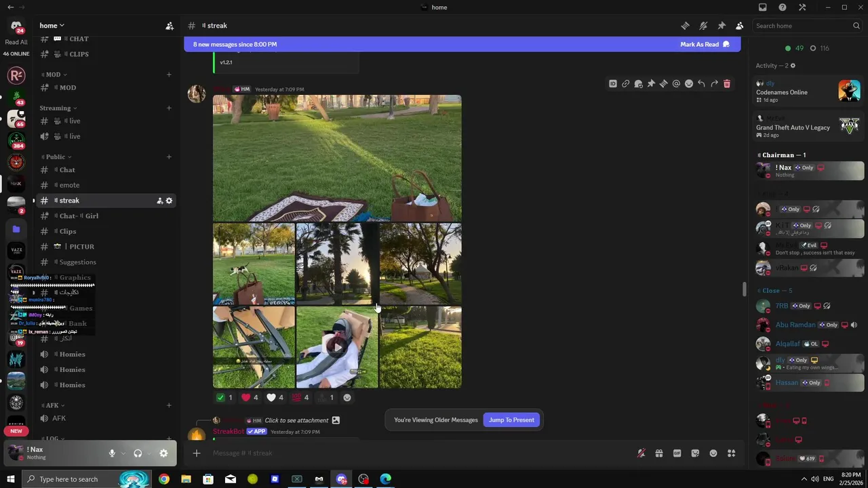The image size is (868, 488).
Task: Click the invite people icon next to home
Action: 170,26
